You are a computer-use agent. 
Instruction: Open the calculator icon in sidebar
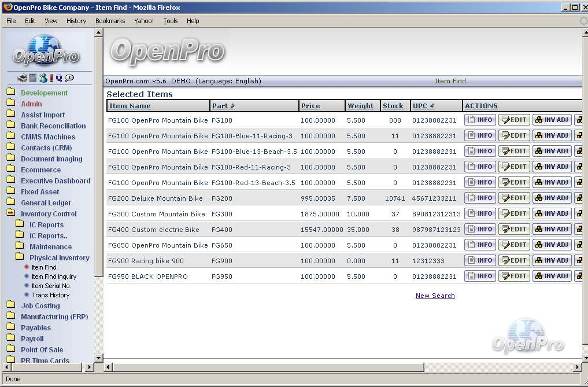(33, 78)
